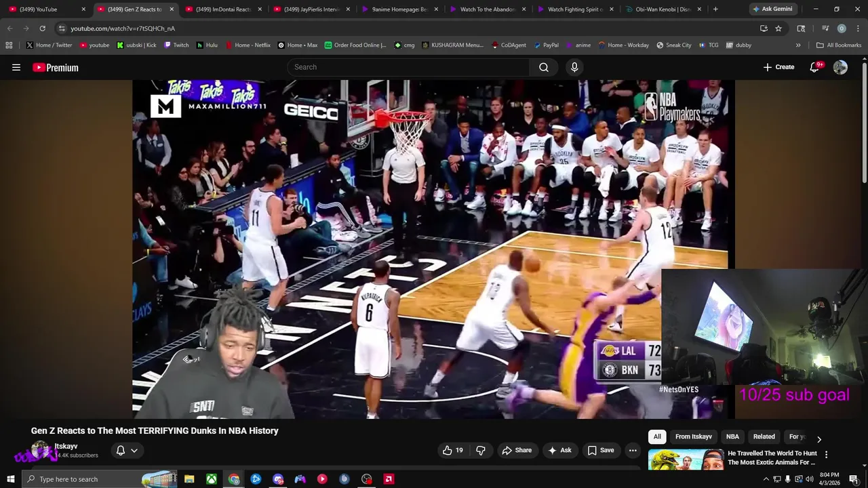Screen dimensions: 868x488
Task: Click Ask Gemini button
Action: pyautogui.click(x=772, y=9)
